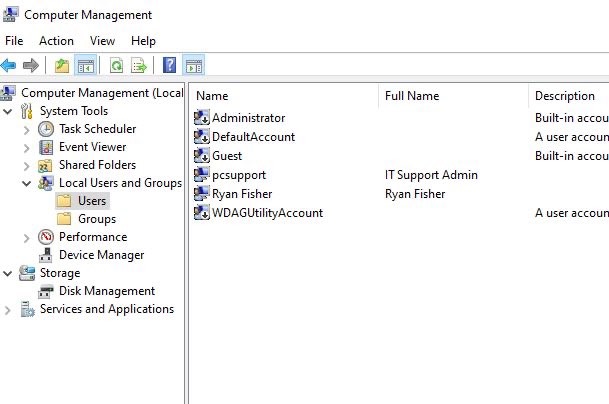Click Guest's Built-in account description
609x404 pixels.
tap(572, 156)
